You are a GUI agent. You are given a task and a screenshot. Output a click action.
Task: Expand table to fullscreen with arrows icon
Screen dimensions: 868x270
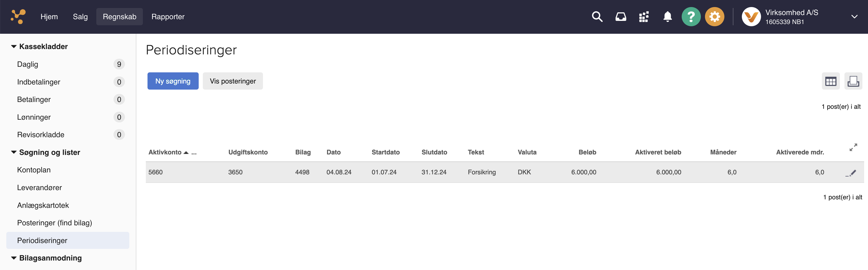click(x=853, y=147)
